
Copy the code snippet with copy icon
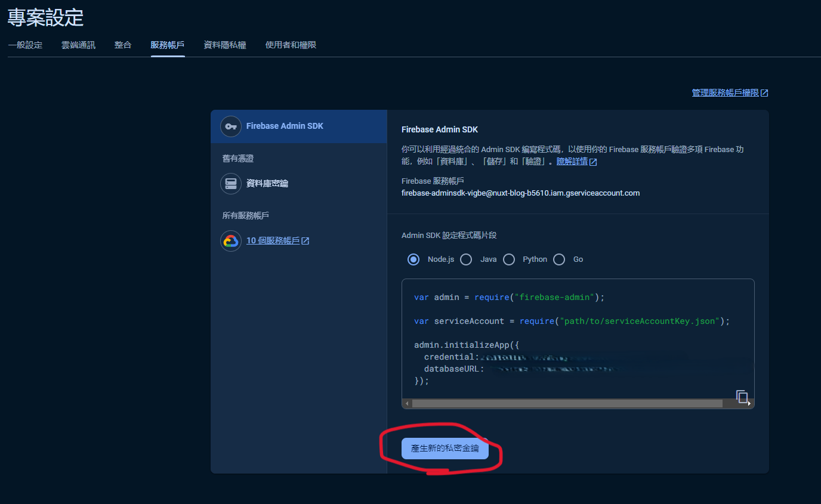742,396
